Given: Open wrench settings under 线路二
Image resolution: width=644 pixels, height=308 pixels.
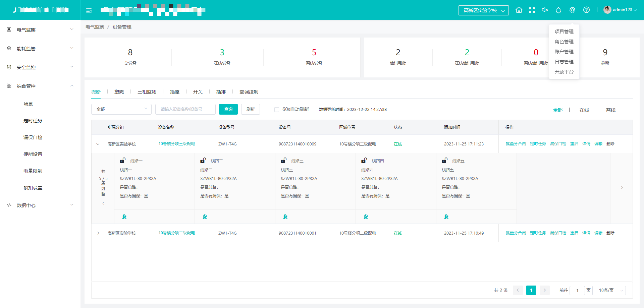Looking at the screenshot, I should (205, 217).
